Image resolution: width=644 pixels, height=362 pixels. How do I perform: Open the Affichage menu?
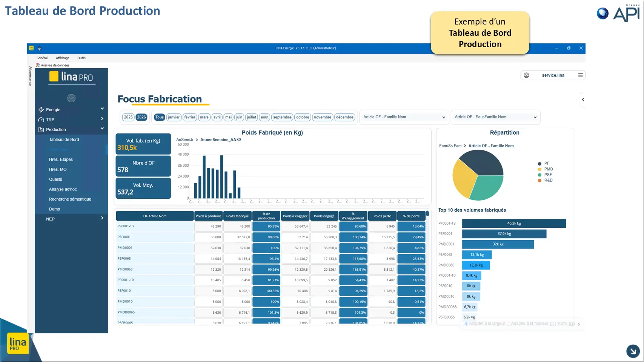tap(63, 58)
